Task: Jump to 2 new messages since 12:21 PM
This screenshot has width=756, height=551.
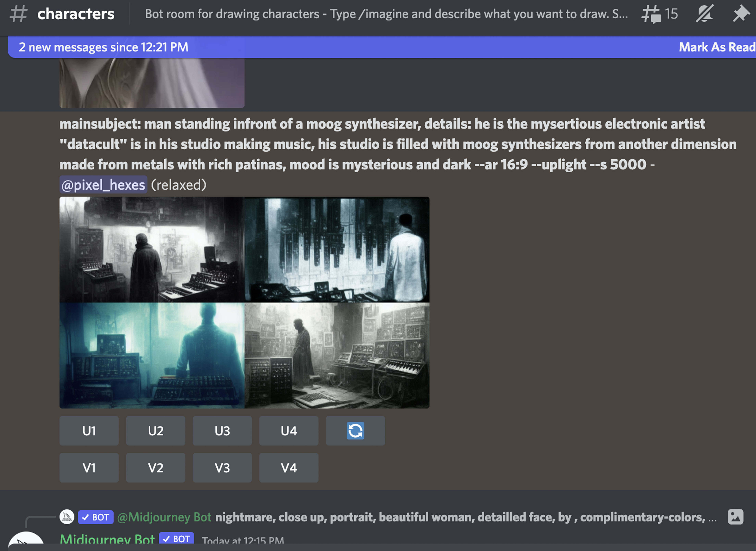Action: click(103, 47)
